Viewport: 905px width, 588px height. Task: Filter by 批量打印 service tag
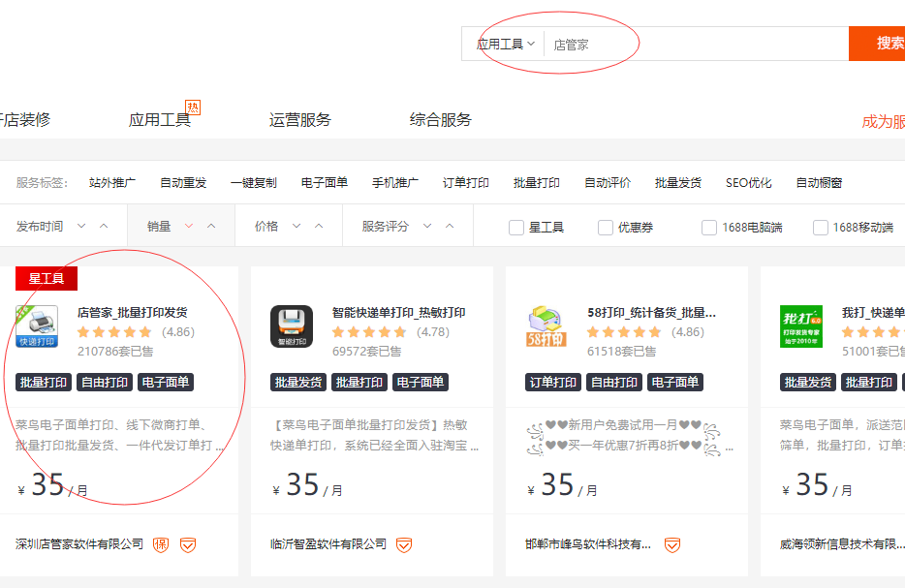(536, 183)
